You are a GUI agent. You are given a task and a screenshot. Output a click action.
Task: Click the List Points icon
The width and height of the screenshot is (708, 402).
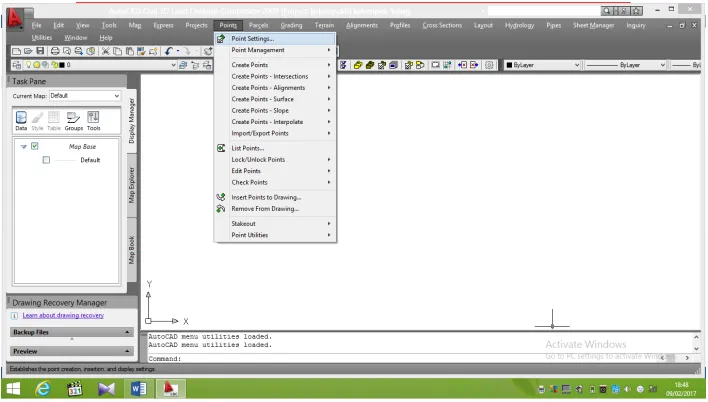[x=221, y=148]
